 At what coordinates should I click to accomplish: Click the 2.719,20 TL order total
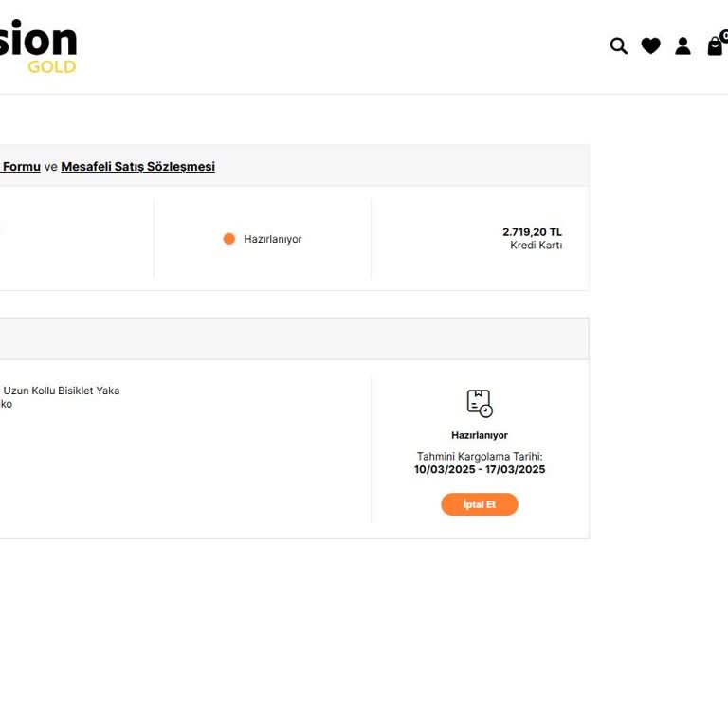(532, 231)
